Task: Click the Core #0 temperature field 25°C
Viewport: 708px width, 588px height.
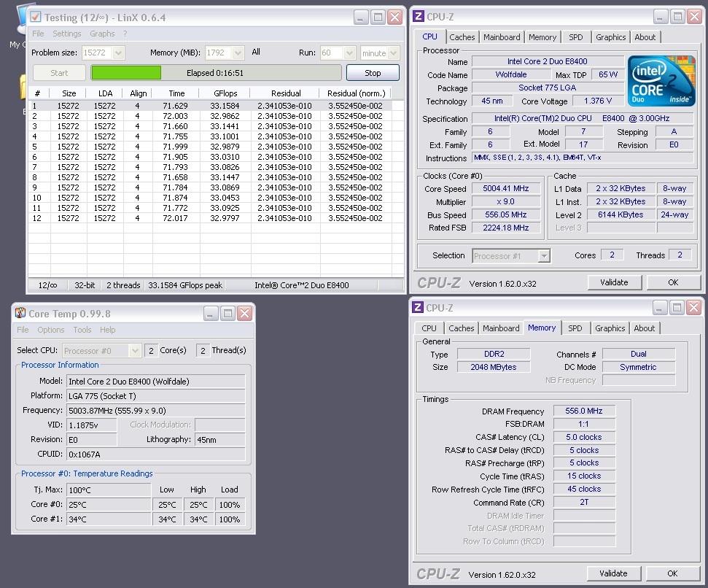Action: [x=109, y=504]
